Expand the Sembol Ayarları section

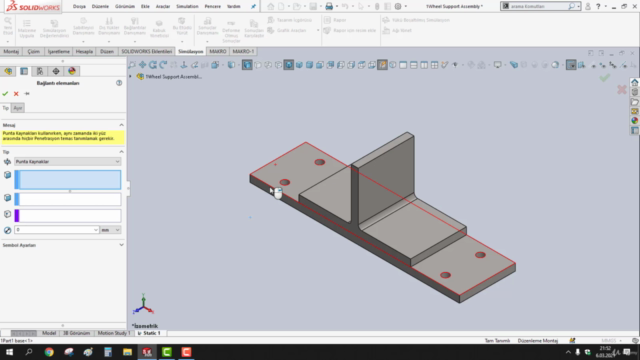[121, 245]
